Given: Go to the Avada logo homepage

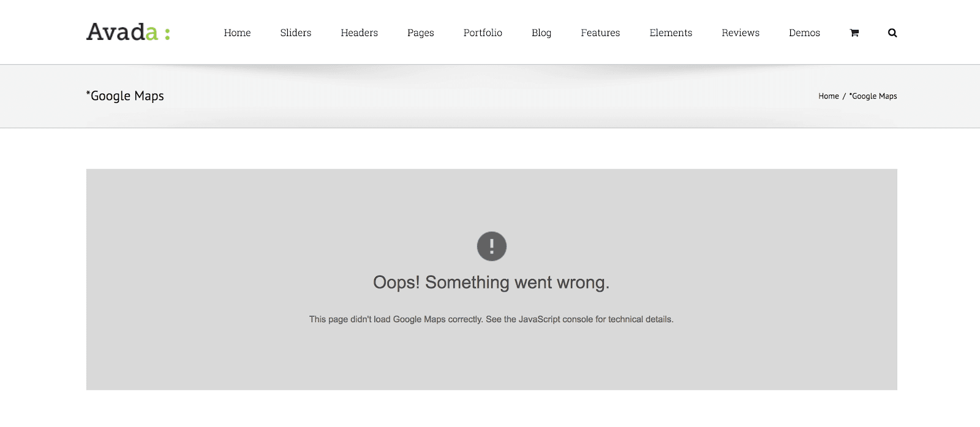Looking at the screenshot, I should click(x=128, y=32).
